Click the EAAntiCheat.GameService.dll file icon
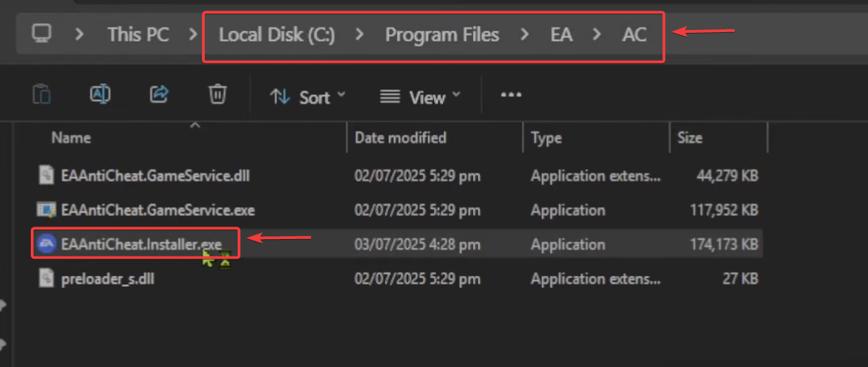 coord(46,175)
